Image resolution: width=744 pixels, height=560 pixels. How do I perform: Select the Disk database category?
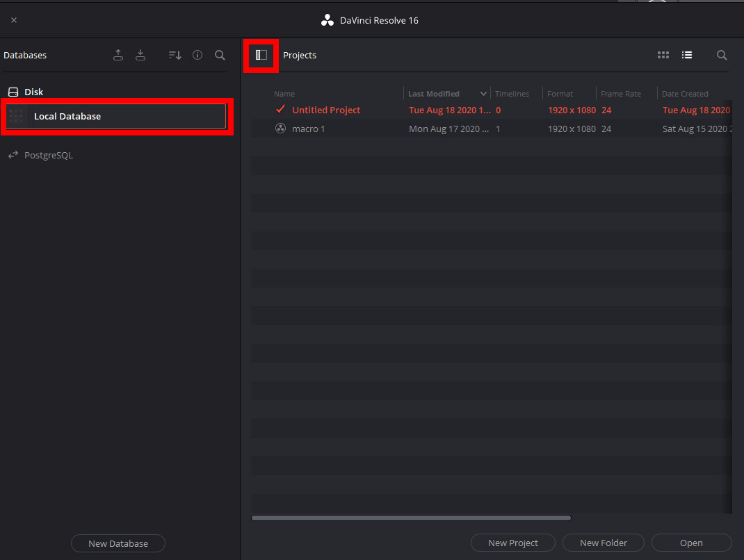[33, 92]
